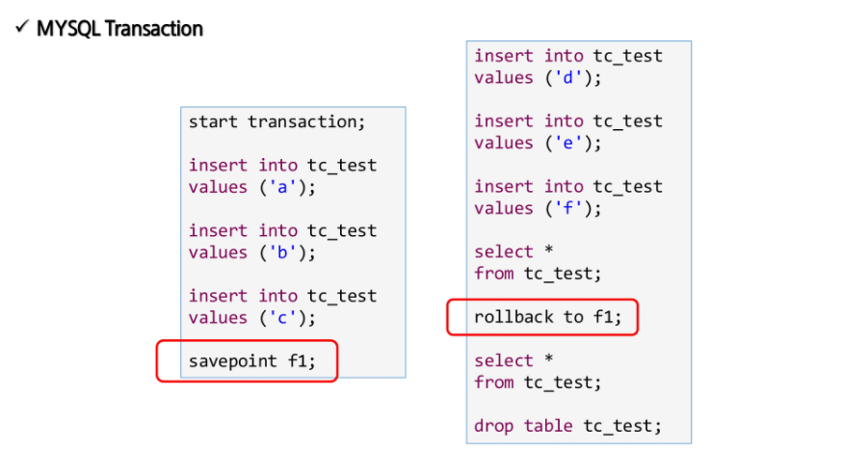The height and width of the screenshot is (476, 868).
Task: Click the blue 'b' string literal
Action: coord(281,252)
